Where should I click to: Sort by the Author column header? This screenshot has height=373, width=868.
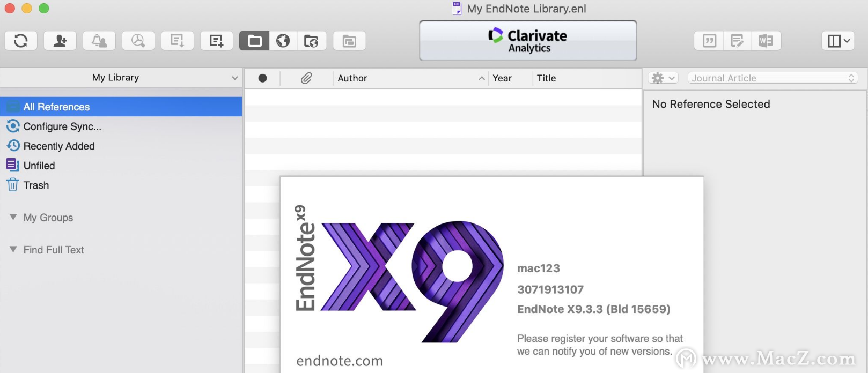[x=411, y=78]
